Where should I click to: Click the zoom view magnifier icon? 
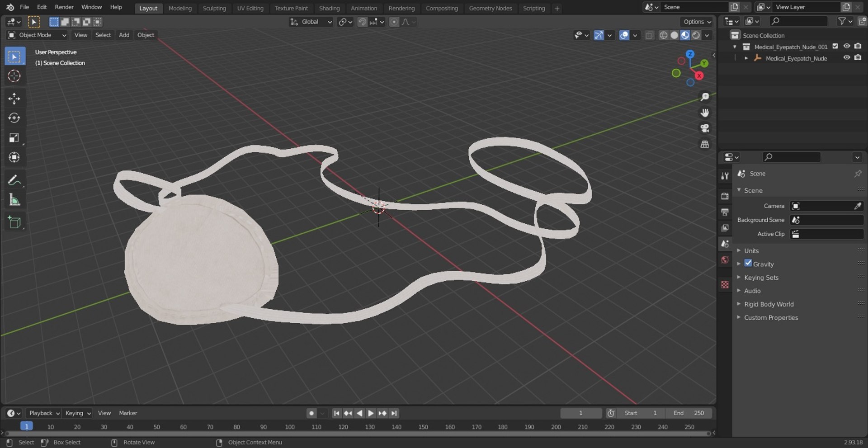click(x=704, y=97)
